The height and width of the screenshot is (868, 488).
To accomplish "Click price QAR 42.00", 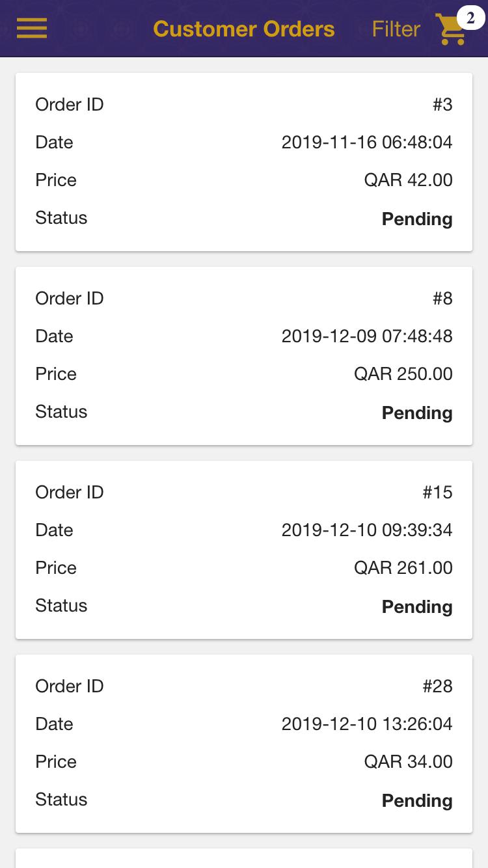I will point(408,180).
